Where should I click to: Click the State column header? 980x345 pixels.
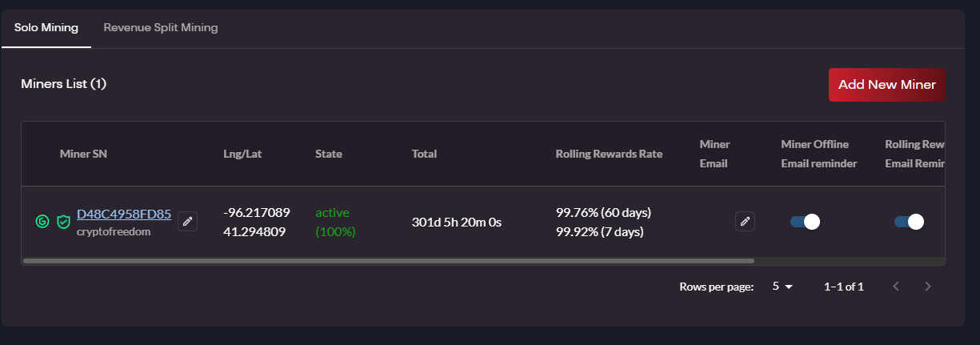[x=329, y=154]
